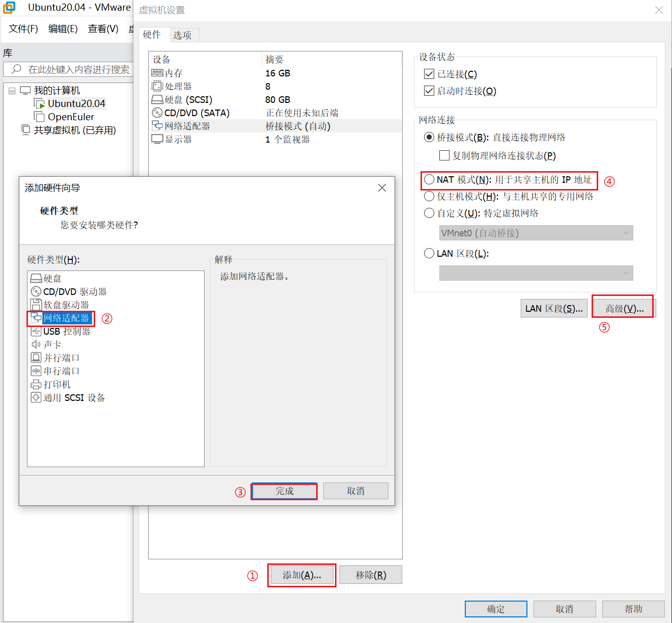
Task: Enable 复制物理网络连接状态(P) checkbox
Action: [x=444, y=155]
